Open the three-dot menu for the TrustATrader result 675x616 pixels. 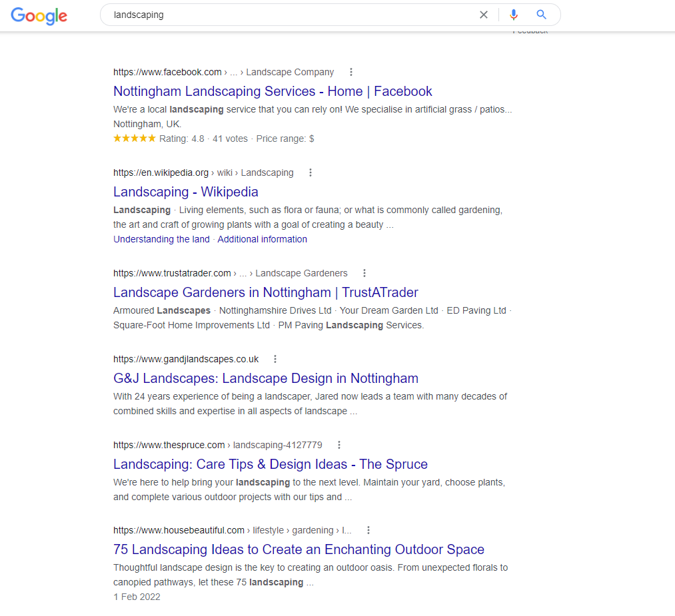[x=364, y=273]
